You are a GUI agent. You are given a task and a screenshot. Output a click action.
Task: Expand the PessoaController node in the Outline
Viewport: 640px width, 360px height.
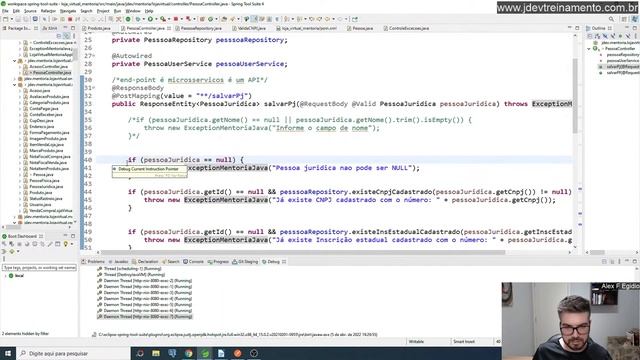pyautogui.click(x=589, y=49)
